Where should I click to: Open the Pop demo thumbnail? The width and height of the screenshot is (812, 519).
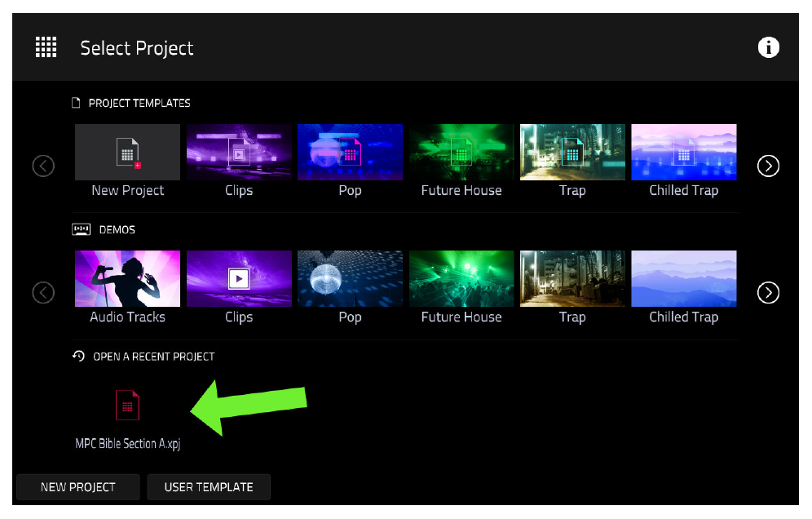tap(350, 278)
